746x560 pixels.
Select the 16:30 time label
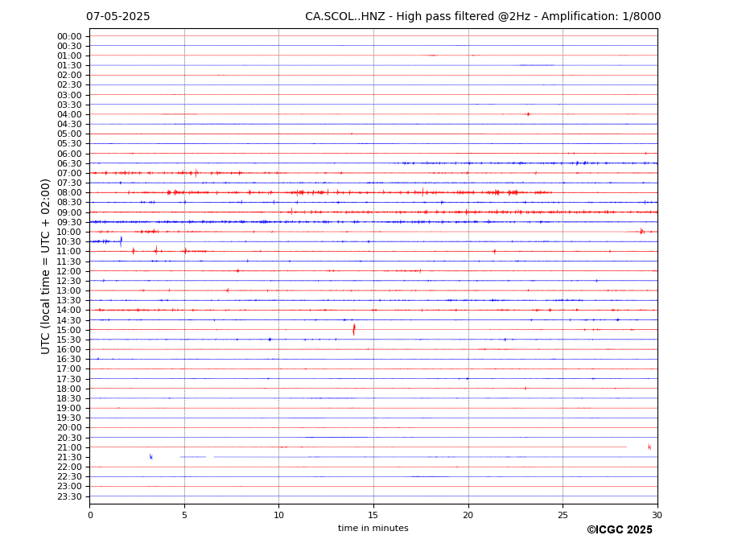click(69, 359)
